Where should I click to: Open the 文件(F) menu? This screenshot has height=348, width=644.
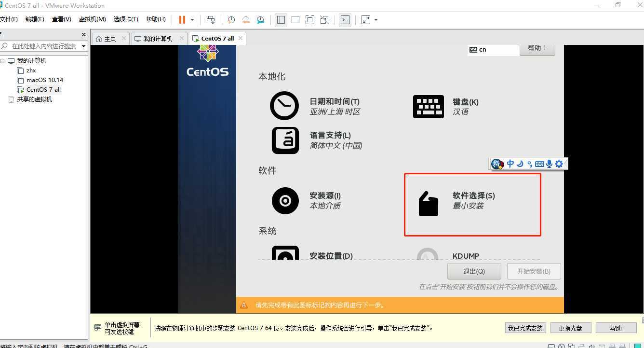(8, 19)
